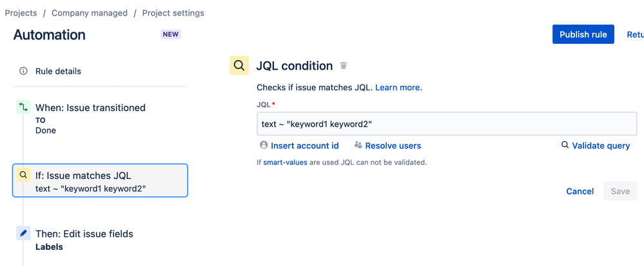Click the search icon in the If step

pyautogui.click(x=23, y=175)
